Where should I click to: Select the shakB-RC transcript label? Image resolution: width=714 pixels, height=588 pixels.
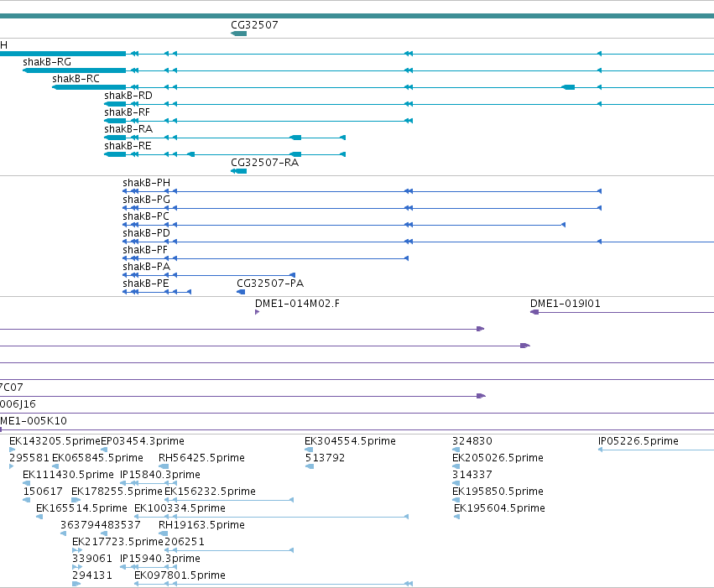pos(76,79)
